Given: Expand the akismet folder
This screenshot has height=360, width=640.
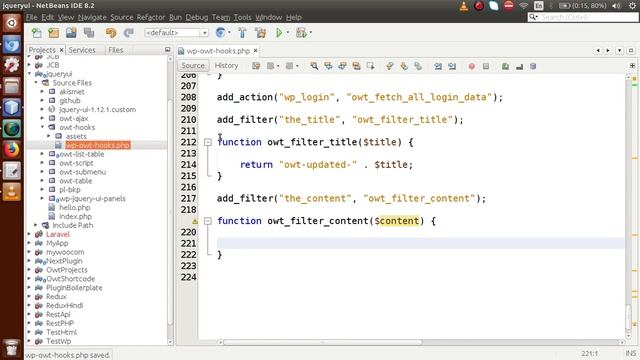Looking at the screenshot, I should [42, 92].
